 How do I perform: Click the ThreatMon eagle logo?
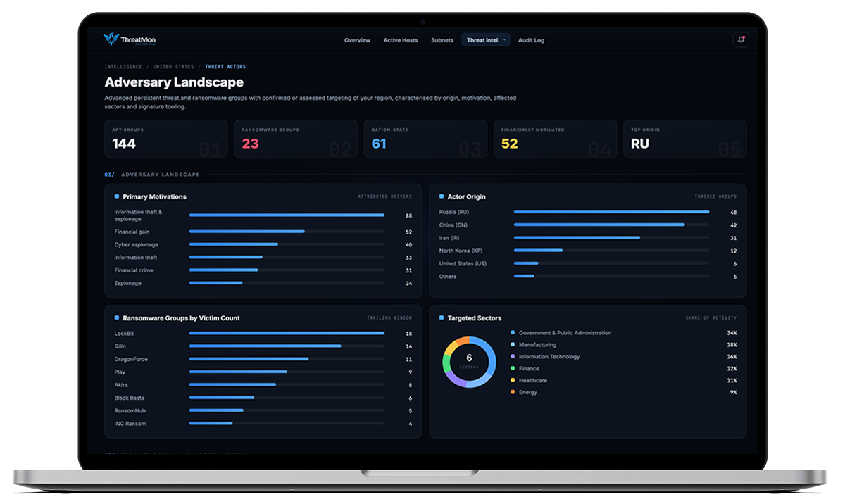[111, 39]
